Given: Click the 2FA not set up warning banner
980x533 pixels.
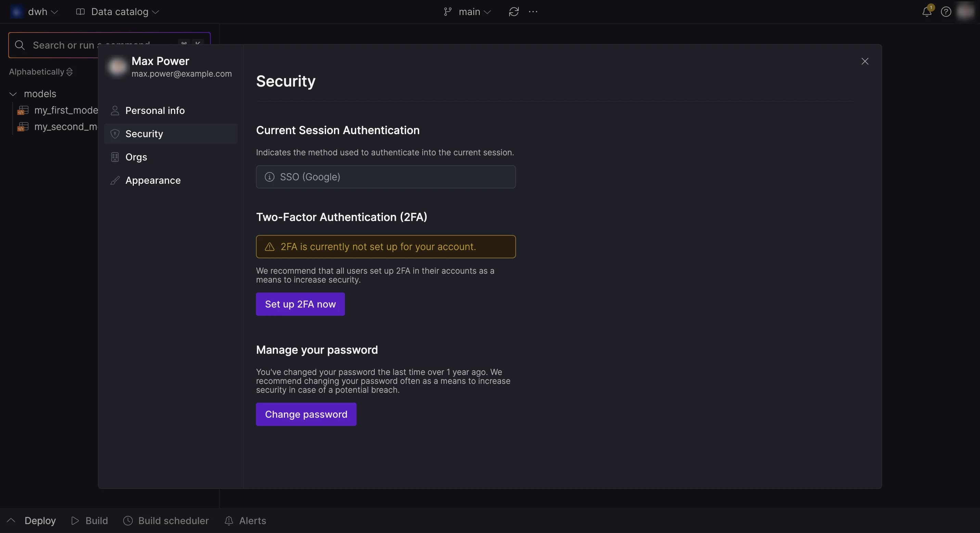Looking at the screenshot, I should [x=386, y=247].
